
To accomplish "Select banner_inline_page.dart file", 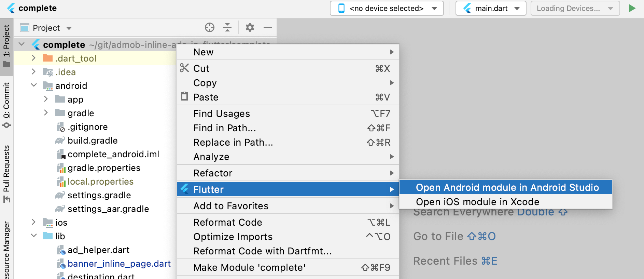I will coord(119,264).
